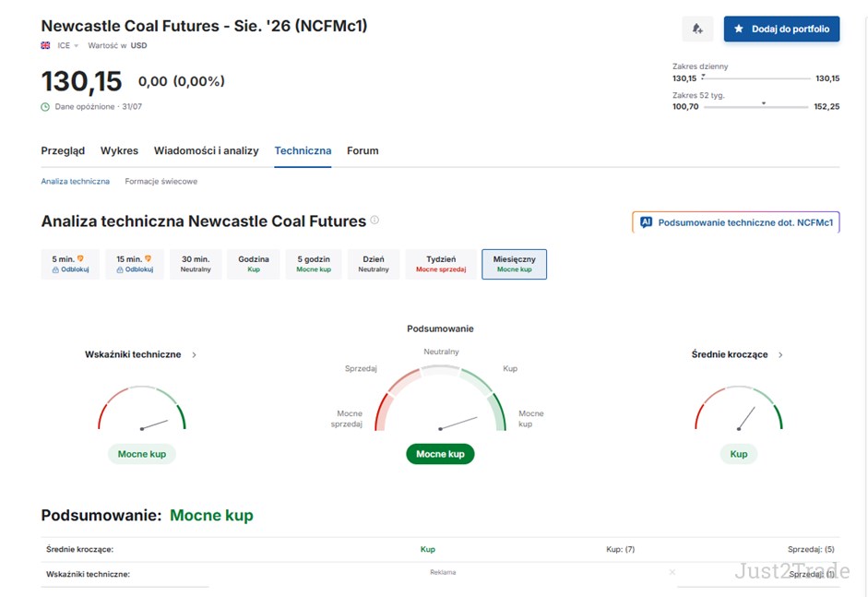Open Analiza techniczna sub-link
Image resolution: width=868 pixels, height=597 pixels.
coord(76,181)
